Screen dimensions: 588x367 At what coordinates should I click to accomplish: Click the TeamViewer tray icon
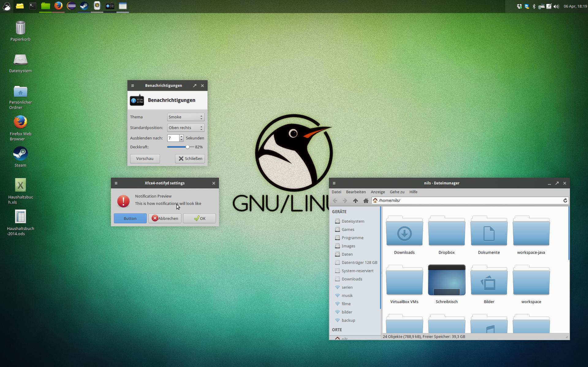click(527, 6)
